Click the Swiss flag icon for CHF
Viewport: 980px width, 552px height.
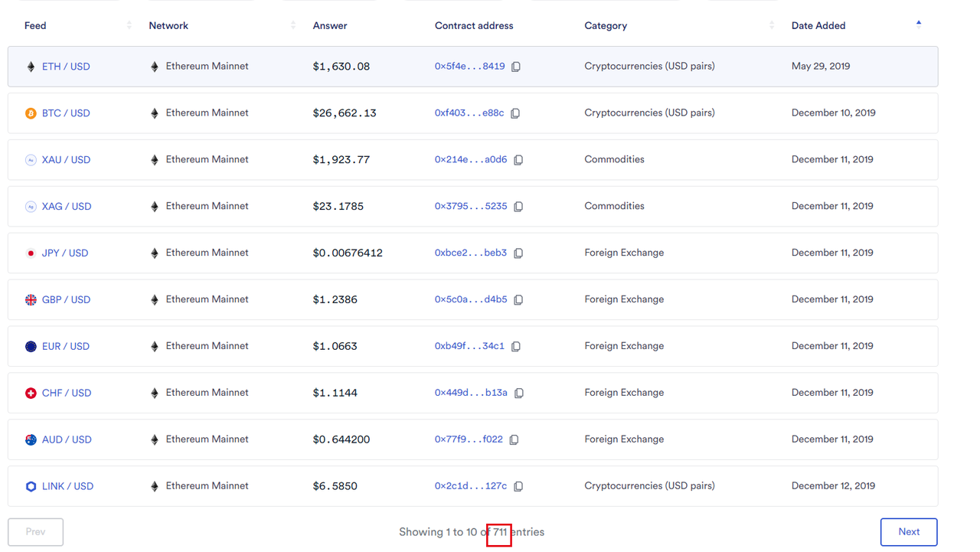(31, 394)
